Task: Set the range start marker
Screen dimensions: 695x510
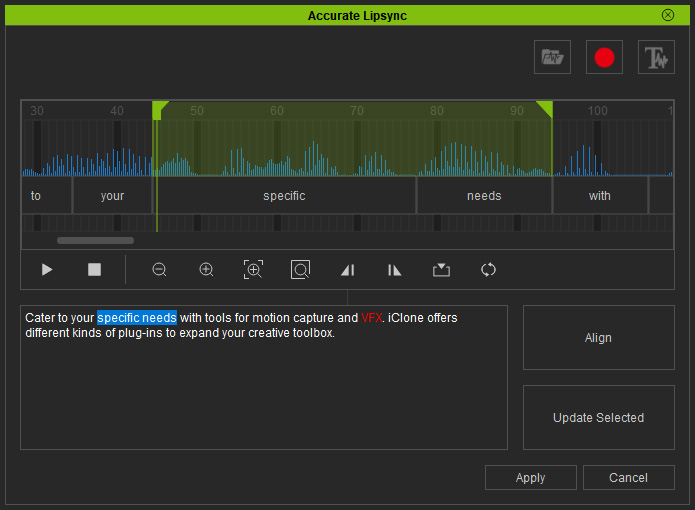Action: (x=348, y=269)
